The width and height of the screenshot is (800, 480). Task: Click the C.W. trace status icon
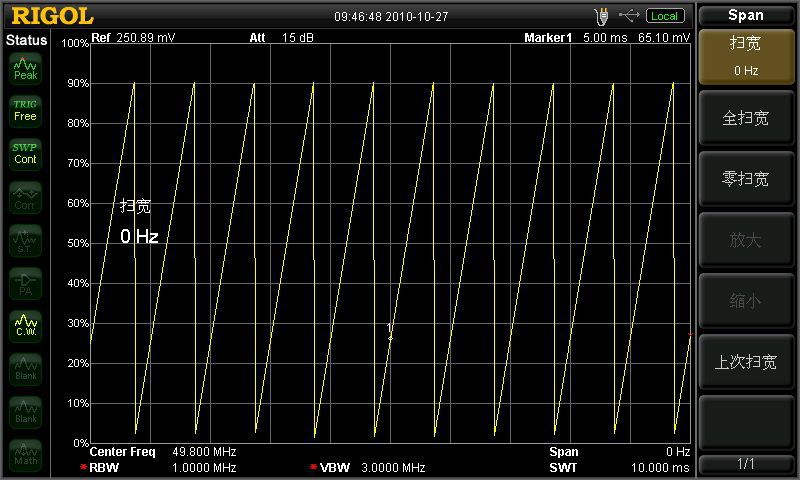click(x=25, y=326)
